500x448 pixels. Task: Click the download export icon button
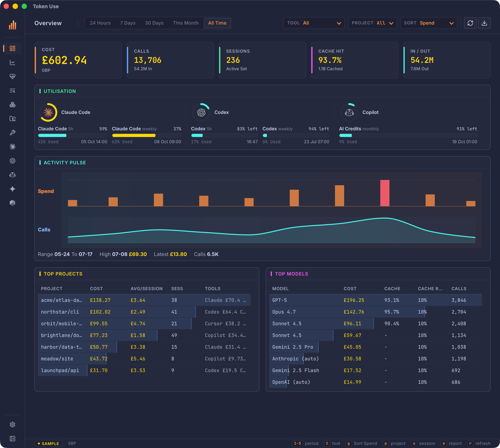484,23
